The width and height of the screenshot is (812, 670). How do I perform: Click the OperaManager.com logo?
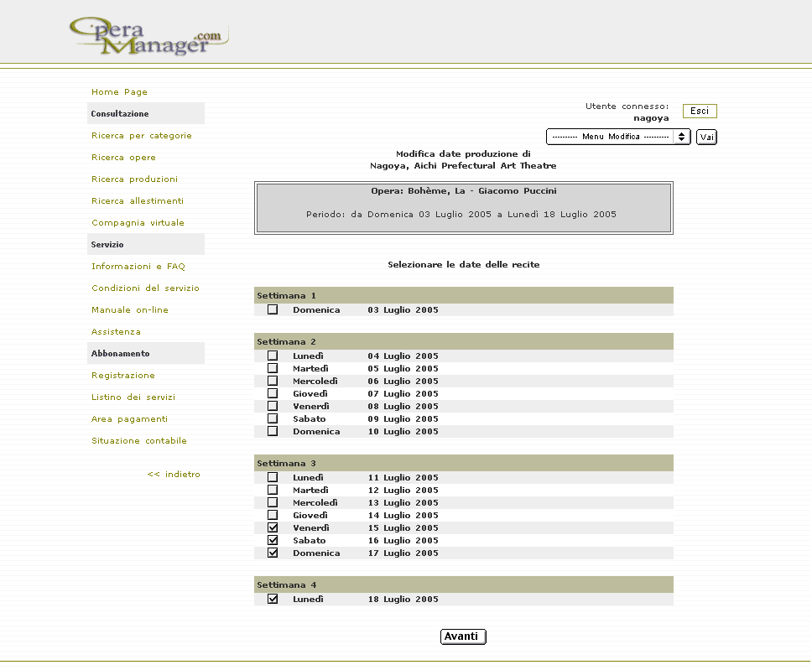[148, 36]
